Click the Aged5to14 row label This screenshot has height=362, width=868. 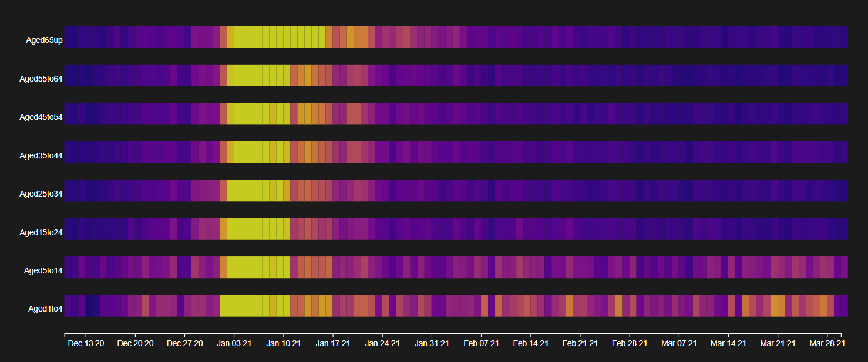[x=43, y=271]
